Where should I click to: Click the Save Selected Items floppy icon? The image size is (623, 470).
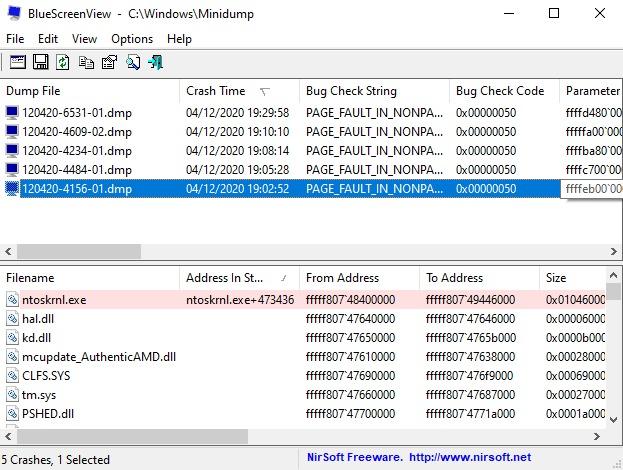pos(41,62)
